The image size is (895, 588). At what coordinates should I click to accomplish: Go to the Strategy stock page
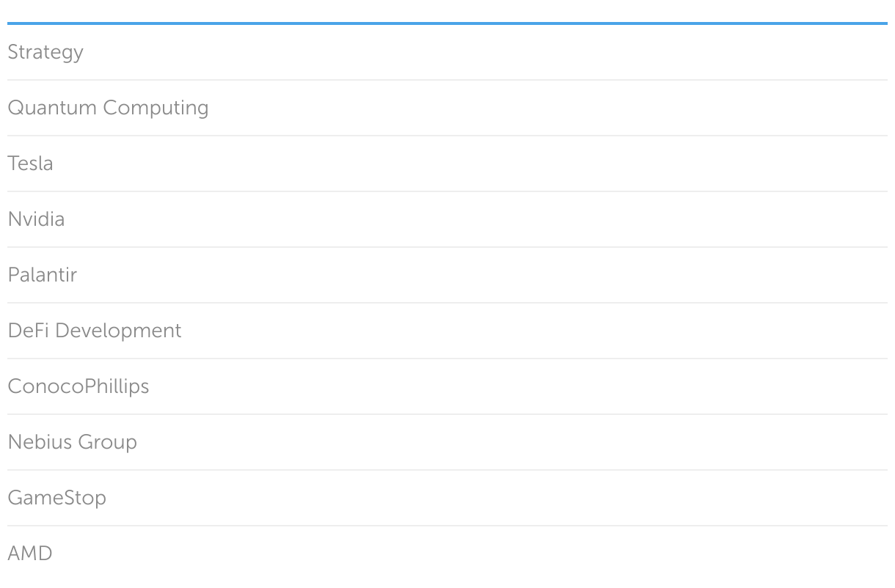(45, 53)
